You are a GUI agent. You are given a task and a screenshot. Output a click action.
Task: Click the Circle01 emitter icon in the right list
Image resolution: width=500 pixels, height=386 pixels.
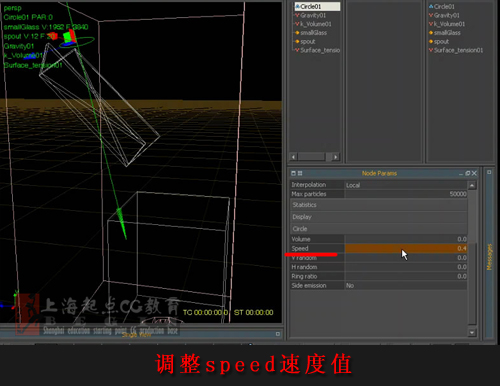431,6
